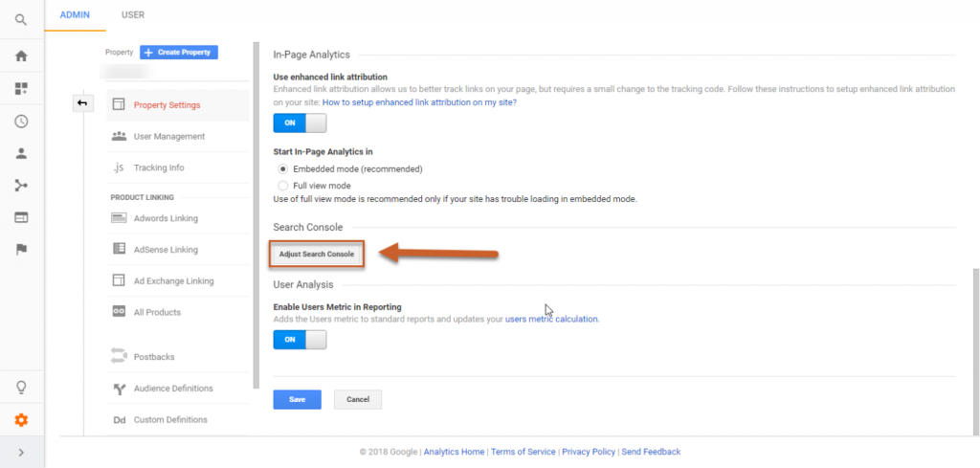This screenshot has height=468, width=980.
Task: Open Audience Definitions menu item
Action: tap(173, 388)
